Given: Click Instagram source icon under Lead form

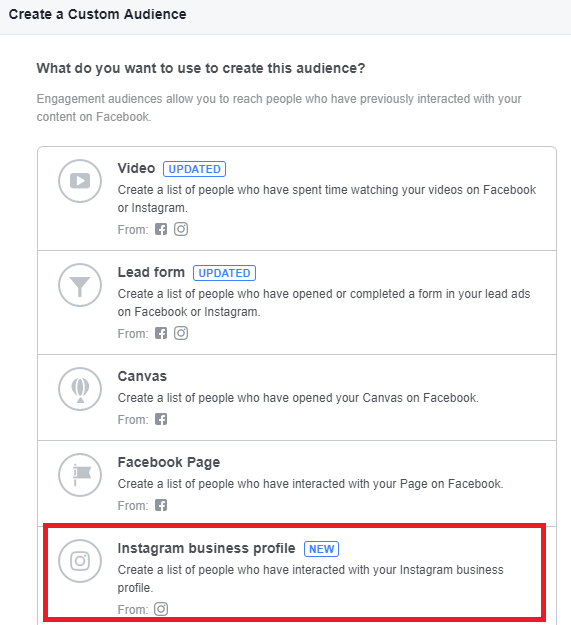Looking at the screenshot, I should (181, 333).
